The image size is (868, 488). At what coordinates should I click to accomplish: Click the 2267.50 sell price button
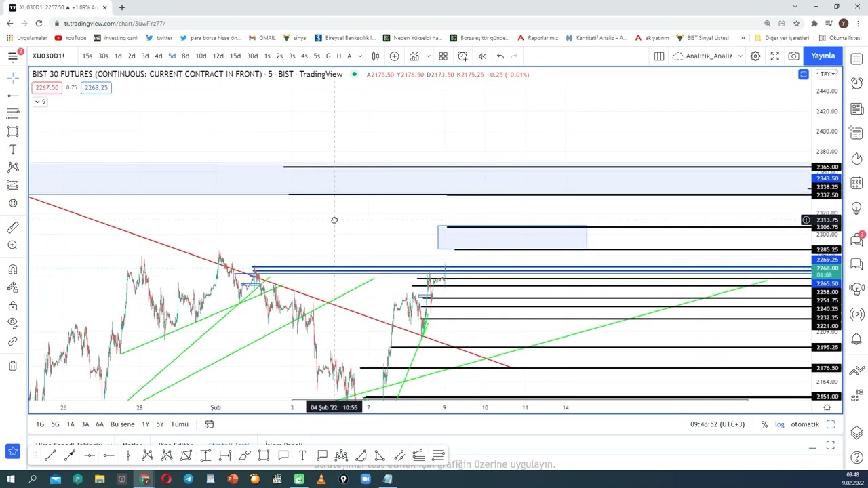tap(47, 87)
